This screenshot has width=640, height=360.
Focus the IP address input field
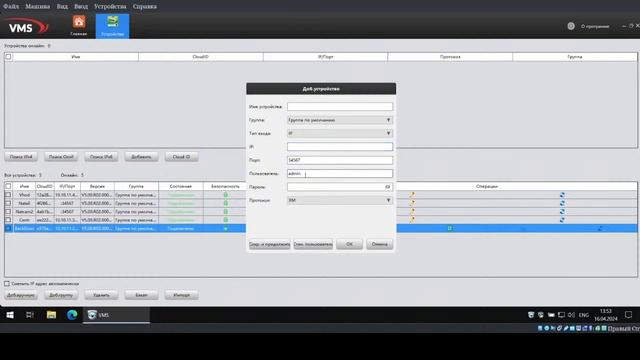(340, 147)
